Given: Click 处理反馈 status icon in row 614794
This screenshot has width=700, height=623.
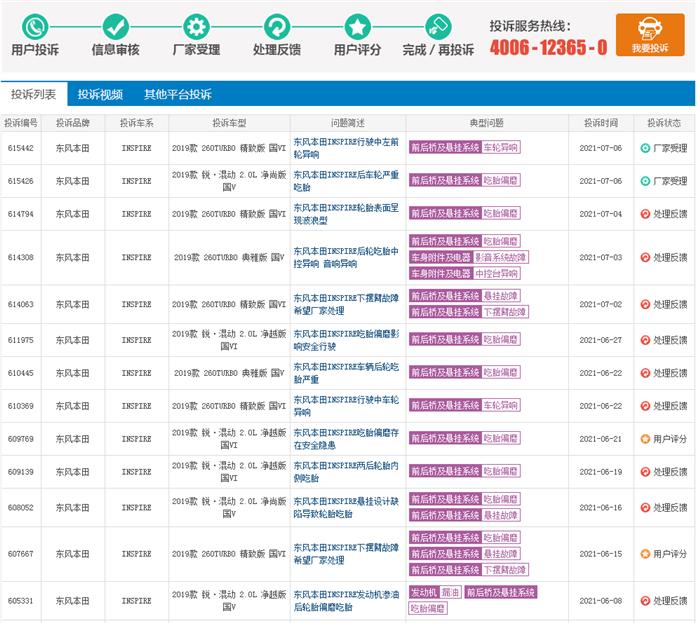Looking at the screenshot, I should pos(645,214).
